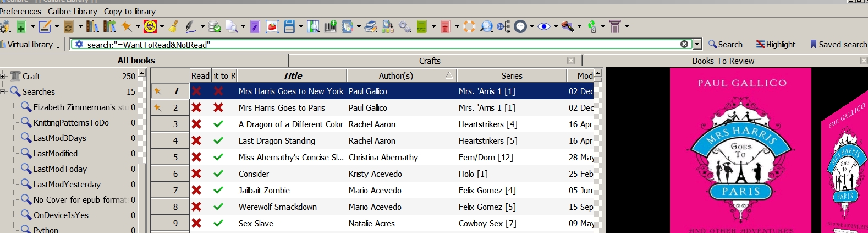Click the magnifying glass search toolbar icon
The image size is (868, 233).
486,26
